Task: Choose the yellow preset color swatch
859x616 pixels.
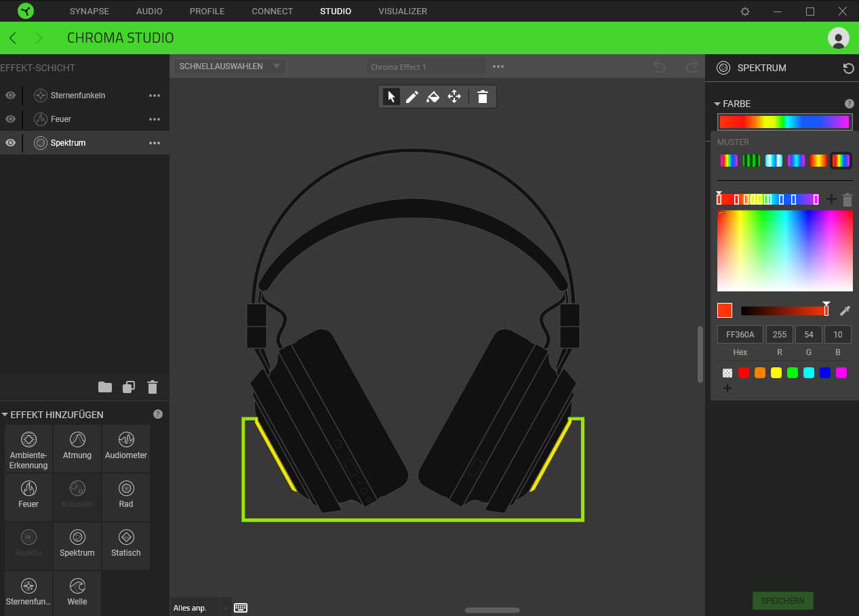Action: pyautogui.click(x=776, y=373)
